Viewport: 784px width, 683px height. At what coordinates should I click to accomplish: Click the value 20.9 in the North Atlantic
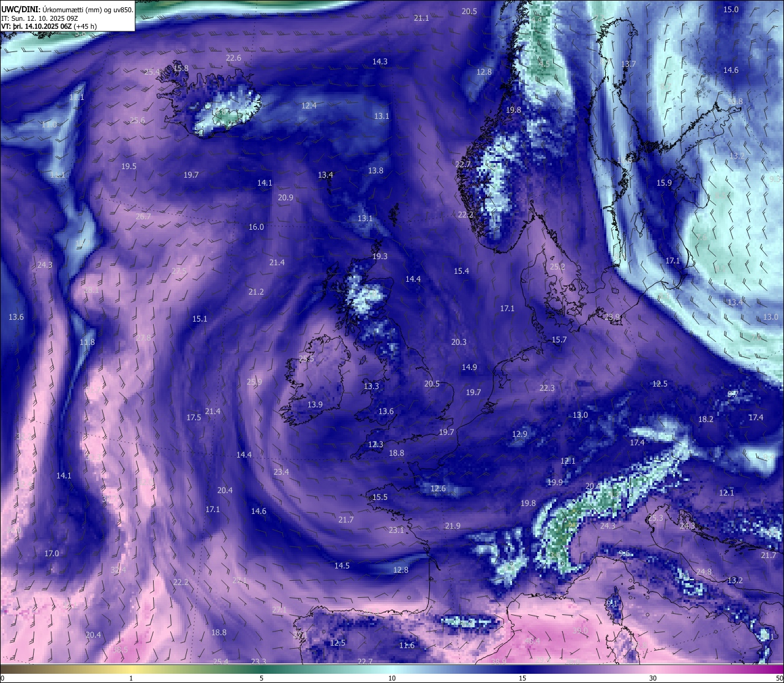click(285, 197)
